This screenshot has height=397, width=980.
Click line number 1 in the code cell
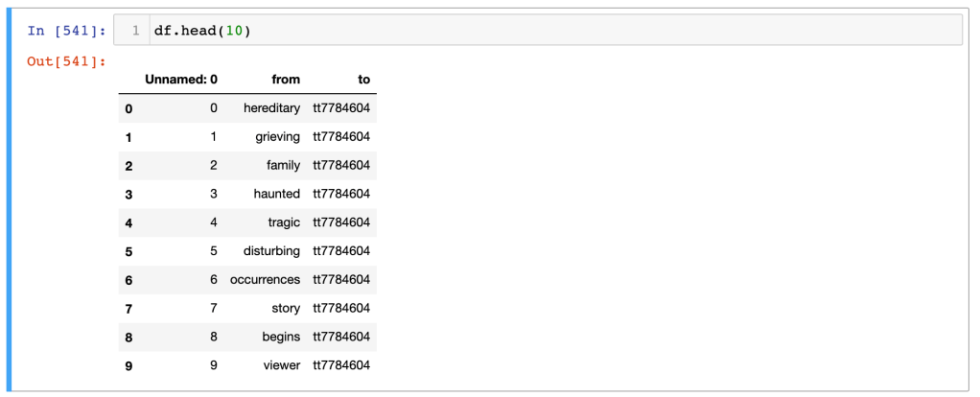(136, 30)
